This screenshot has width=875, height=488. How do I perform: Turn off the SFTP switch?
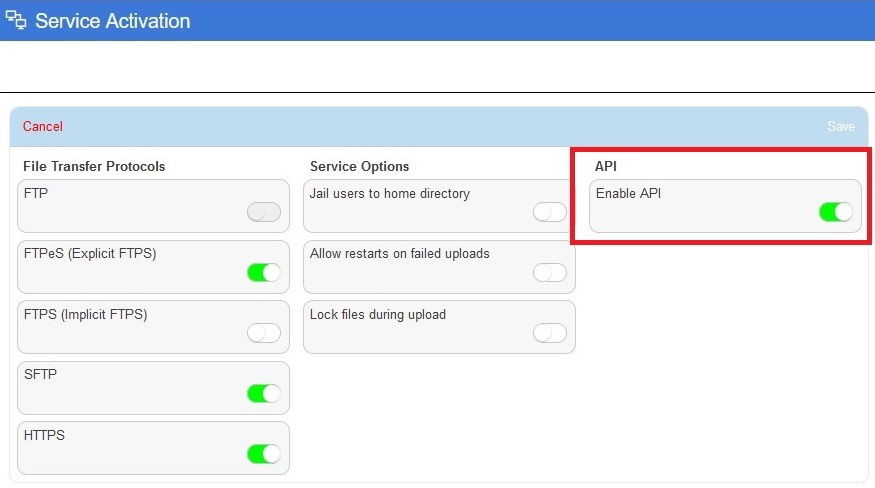264,393
